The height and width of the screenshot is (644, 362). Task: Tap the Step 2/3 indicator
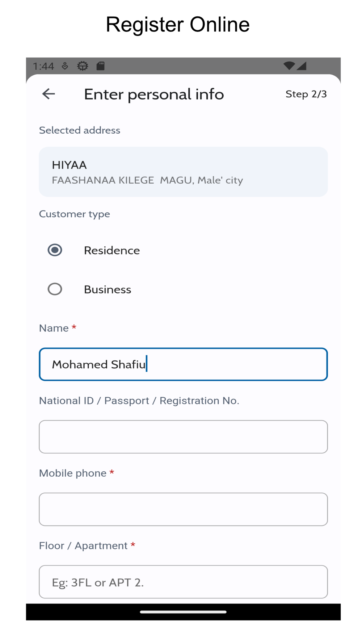(306, 94)
